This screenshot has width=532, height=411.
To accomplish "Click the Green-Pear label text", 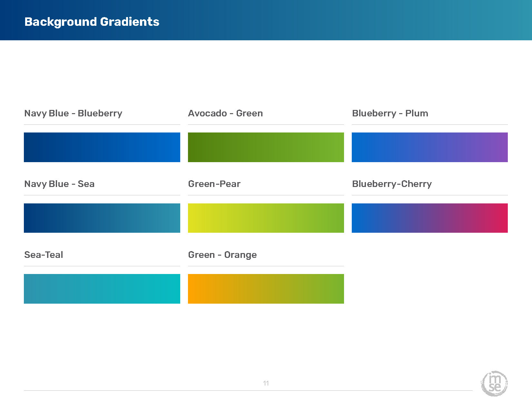I will pos(214,184).
